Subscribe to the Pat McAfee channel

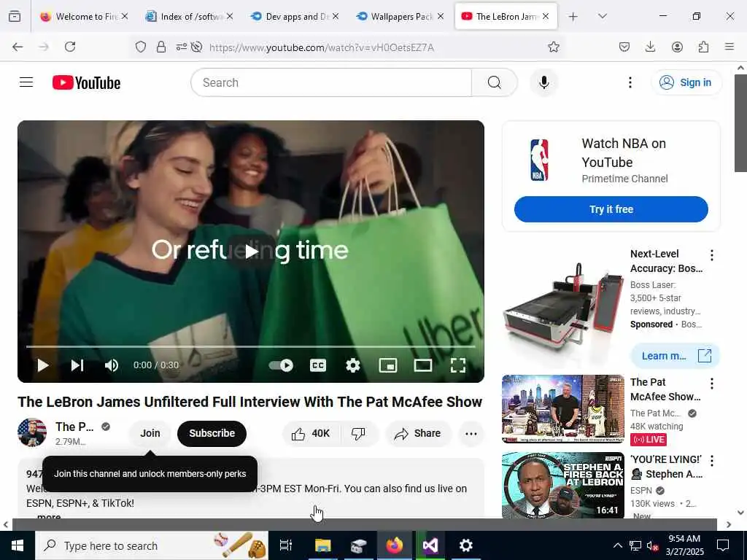click(212, 433)
